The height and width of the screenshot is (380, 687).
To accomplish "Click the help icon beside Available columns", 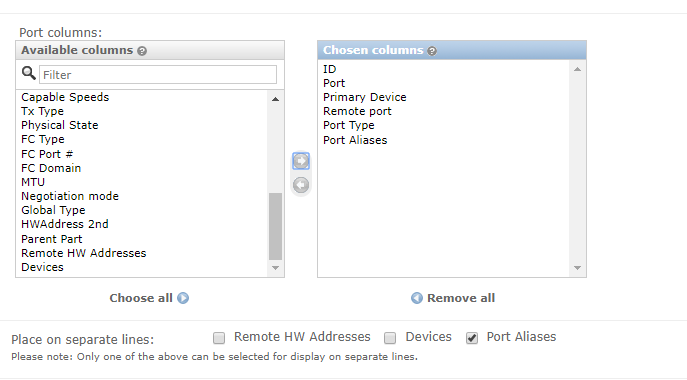I will coord(142,51).
